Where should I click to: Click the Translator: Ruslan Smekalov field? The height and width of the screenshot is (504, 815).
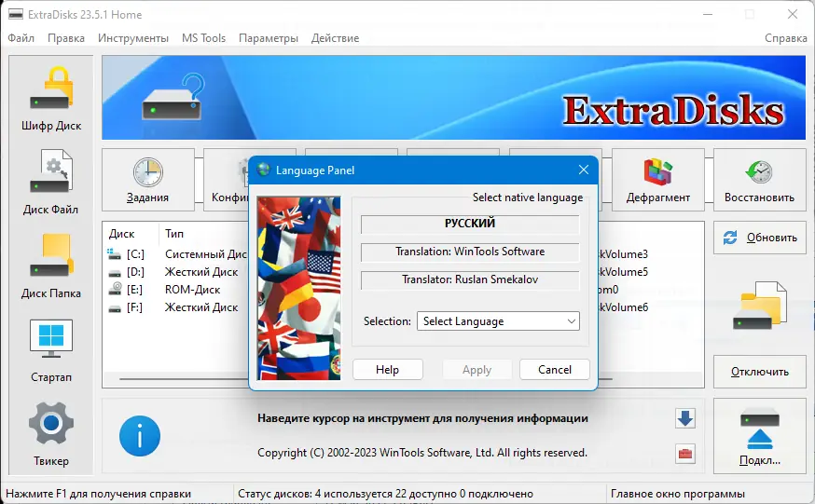point(470,279)
